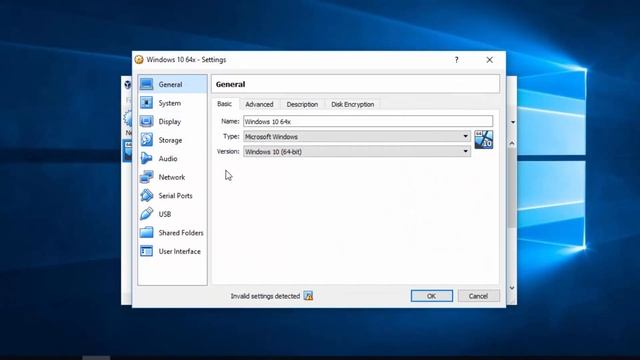Open the Serial Ports icon
This screenshot has width=640, height=360.
147,196
